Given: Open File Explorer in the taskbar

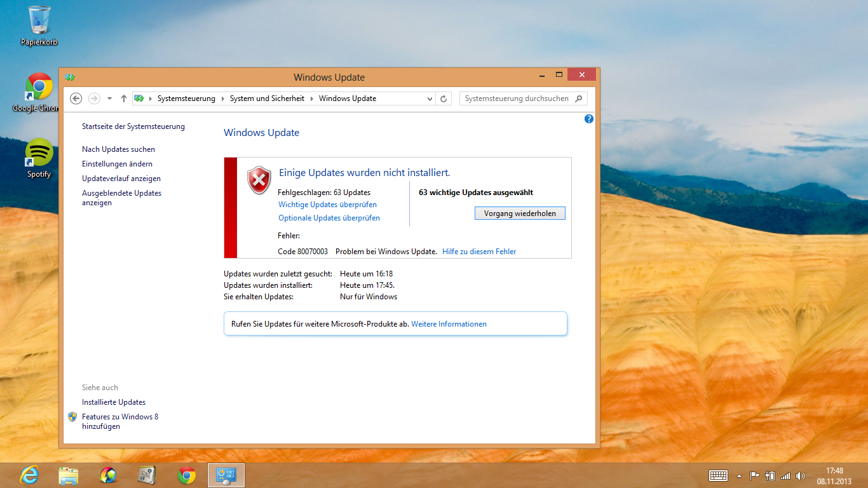Looking at the screenshot, I should 69,475.
